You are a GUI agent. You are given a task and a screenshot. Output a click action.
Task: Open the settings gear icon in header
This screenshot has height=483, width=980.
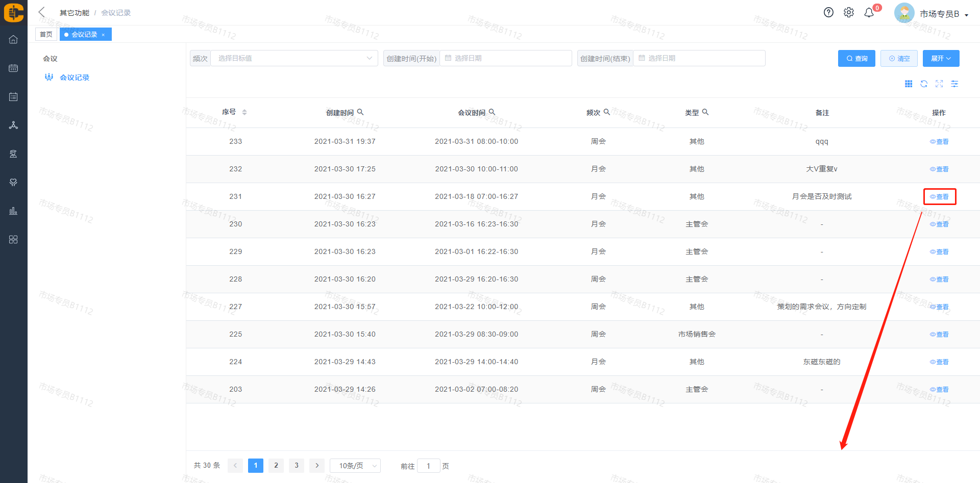point(848,13)
